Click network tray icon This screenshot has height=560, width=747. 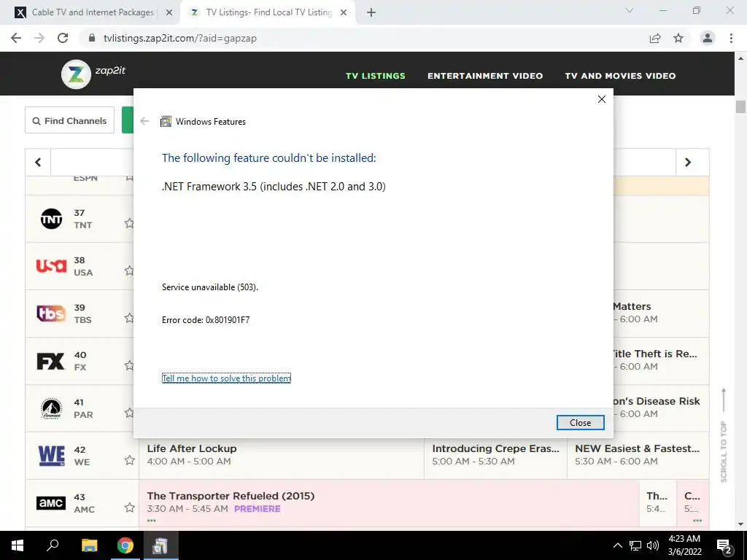pyautogui.click(x=635, y=545)
